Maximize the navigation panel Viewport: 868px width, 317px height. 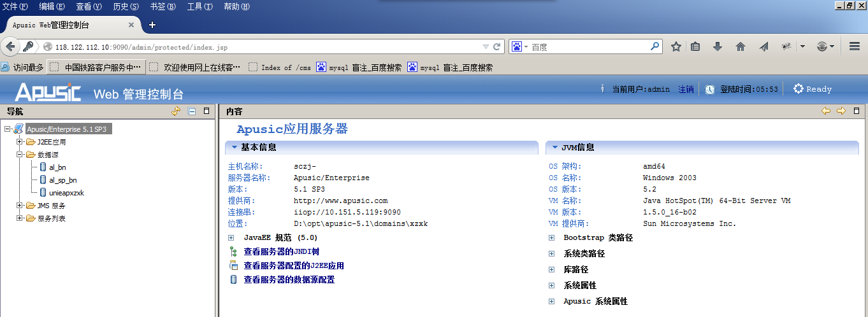tap(206, 111)
